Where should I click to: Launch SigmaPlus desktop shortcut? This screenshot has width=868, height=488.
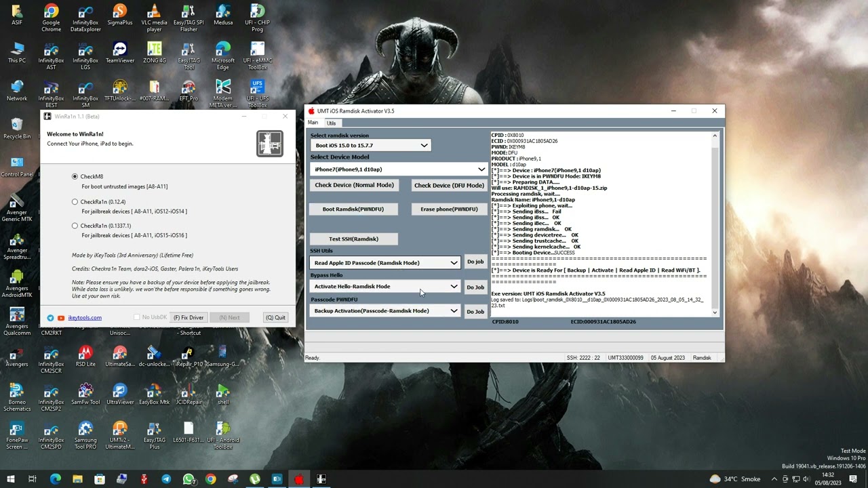pyautogui.click(x=119, y=15)
